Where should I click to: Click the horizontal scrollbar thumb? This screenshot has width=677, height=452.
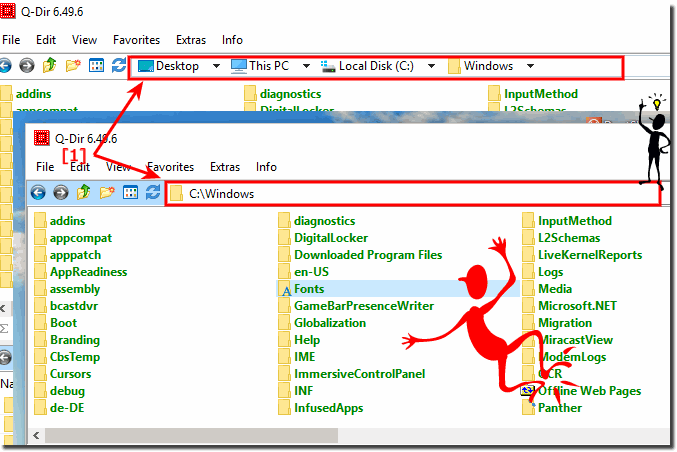click(191, 435)
